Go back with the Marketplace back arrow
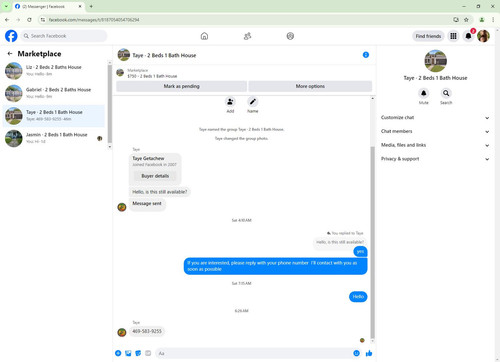The height and width of the screenshot is (362, 500). (10, 53)
